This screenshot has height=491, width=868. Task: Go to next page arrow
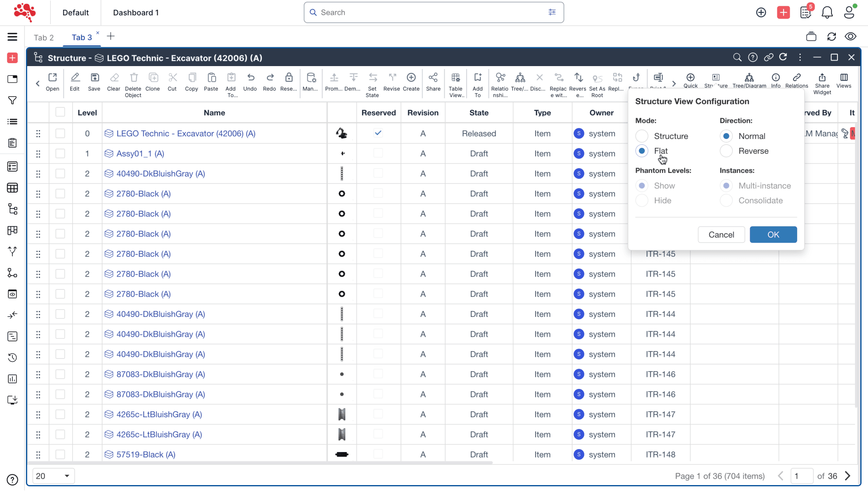coord(848,476)
